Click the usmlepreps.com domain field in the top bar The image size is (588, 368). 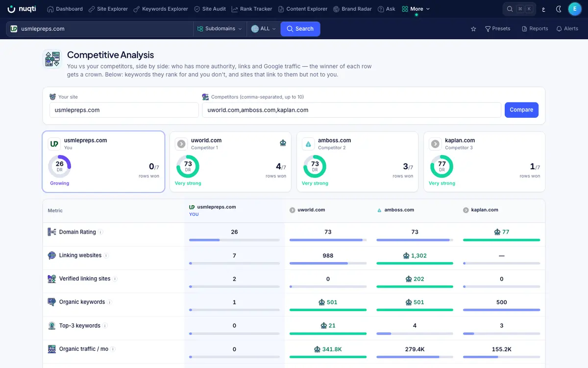coord(100,29)
